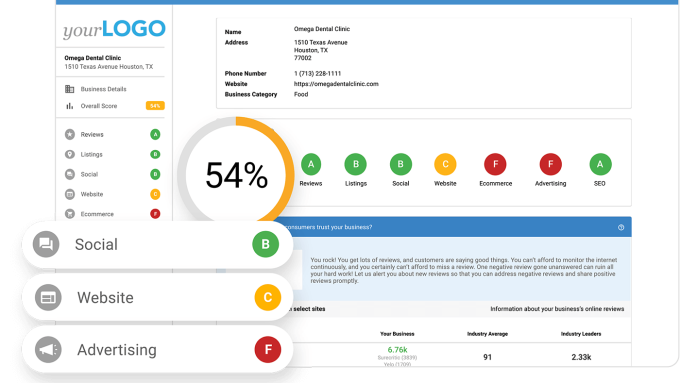Image resolution: width=680 pixels, height=383 pixels.
Task: Click the Listings grade B circle in the score row
Action: [356, 164]
